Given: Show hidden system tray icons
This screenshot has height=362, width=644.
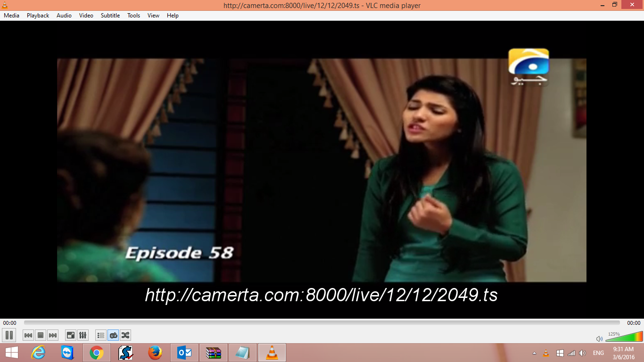Looking at the screenshot, I should [x=534, y=353].
